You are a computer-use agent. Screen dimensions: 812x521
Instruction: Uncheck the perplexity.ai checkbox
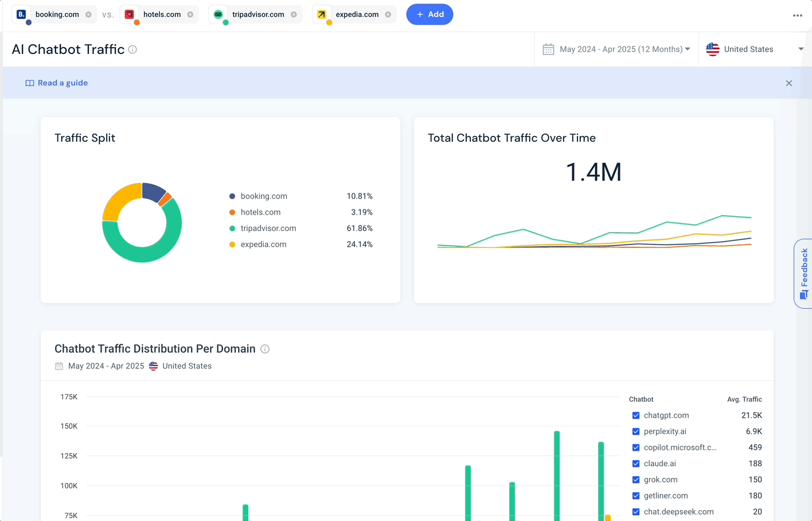636,431
